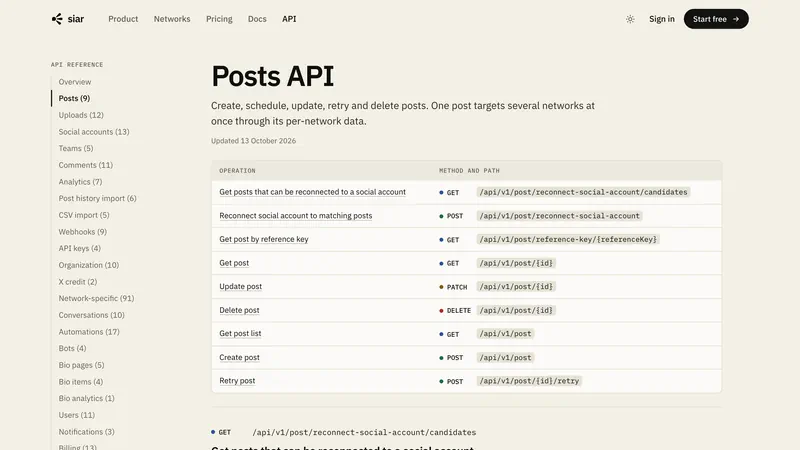Follow the 'Create post' operation link
Image resolution: width=800 pixels, height=450 pixels.
pos(239,358)
